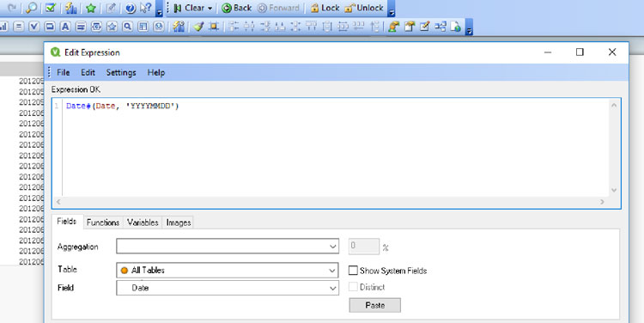Viewport: 644px width, 323px height.
Task: Open the File menu in Edit Expression
Action: point(64,72)
